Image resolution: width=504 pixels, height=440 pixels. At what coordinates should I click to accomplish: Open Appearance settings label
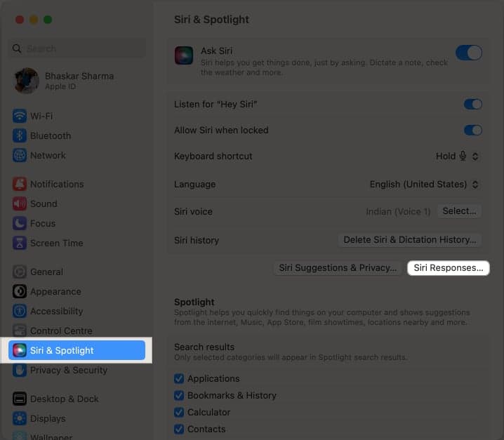55,291
